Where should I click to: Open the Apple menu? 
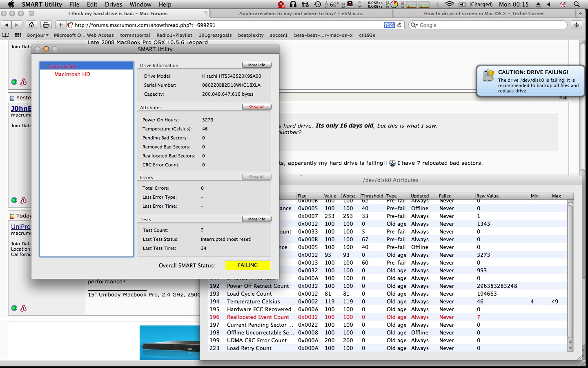click(x=11, y=4)
